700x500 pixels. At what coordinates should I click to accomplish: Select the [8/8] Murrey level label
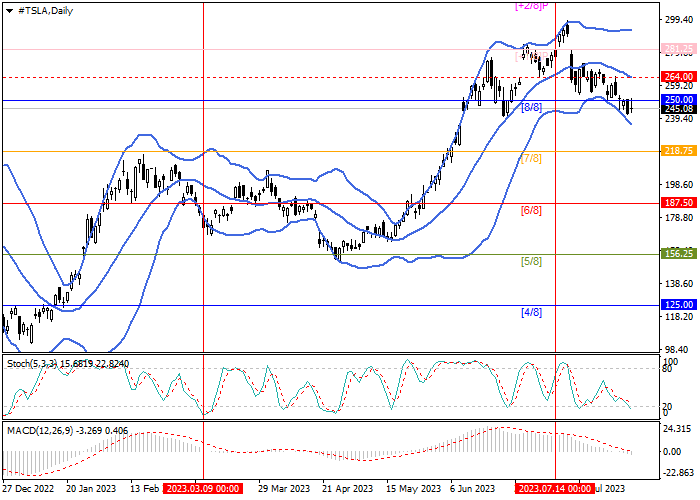pyautogui.click(x=531, y=107)
